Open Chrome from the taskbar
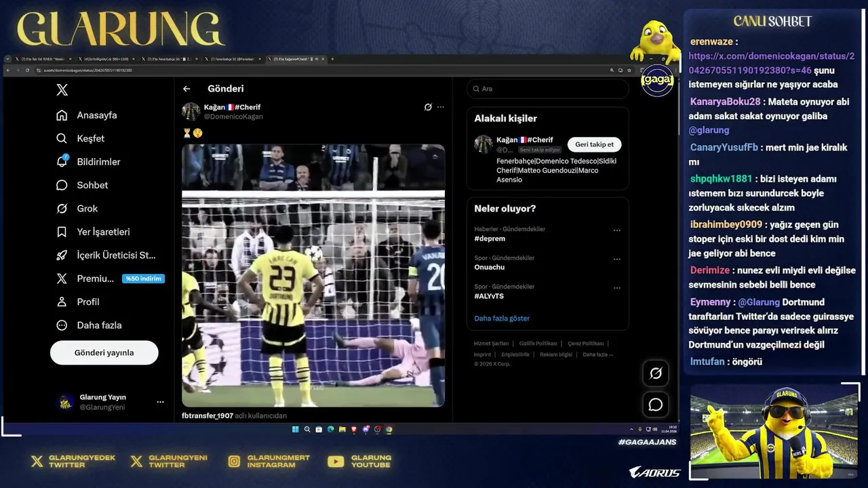The height and width of the screenshot is (488, 868). coord(389,429)
